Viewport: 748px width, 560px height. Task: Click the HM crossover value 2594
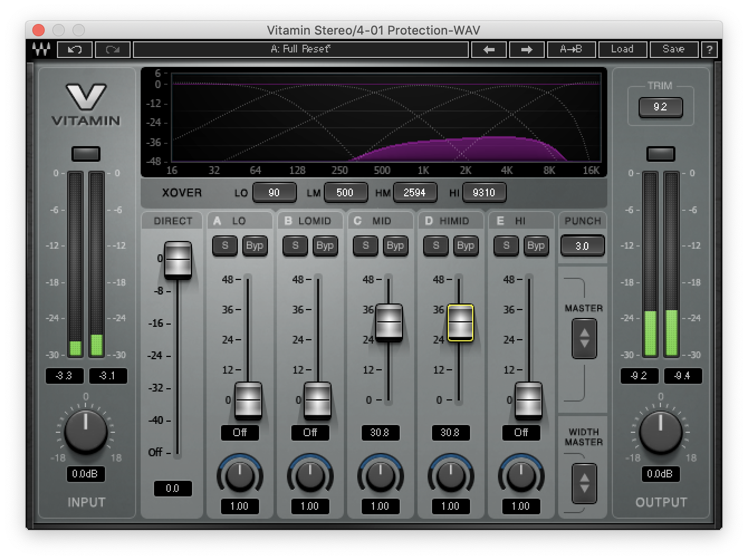(x=415, y=192)
